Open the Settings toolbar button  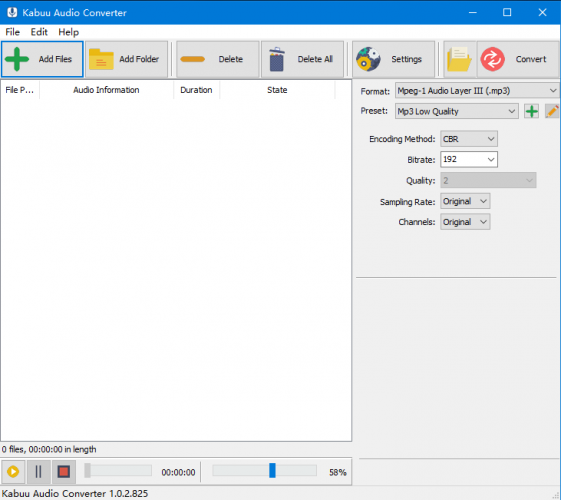click(x=394, y=59)
